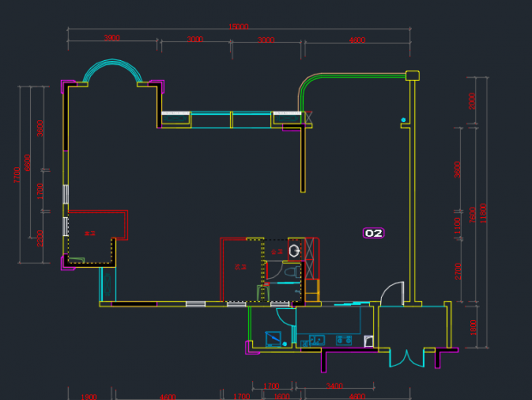Select the 1800 vertical dimension on right

(471, 328)
